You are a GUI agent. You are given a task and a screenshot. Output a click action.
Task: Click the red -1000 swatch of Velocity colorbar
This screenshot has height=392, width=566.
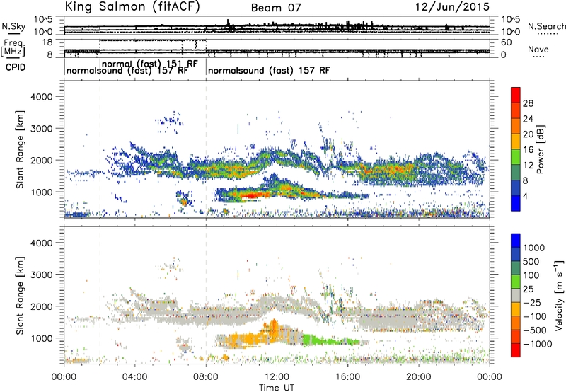pyautogui.click(x=516, y=350)
